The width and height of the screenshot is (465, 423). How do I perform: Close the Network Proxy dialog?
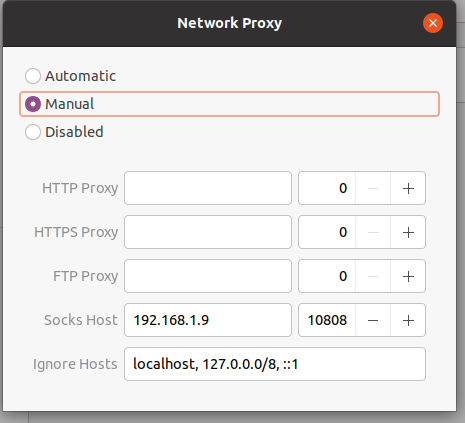(x=433, y=23)
